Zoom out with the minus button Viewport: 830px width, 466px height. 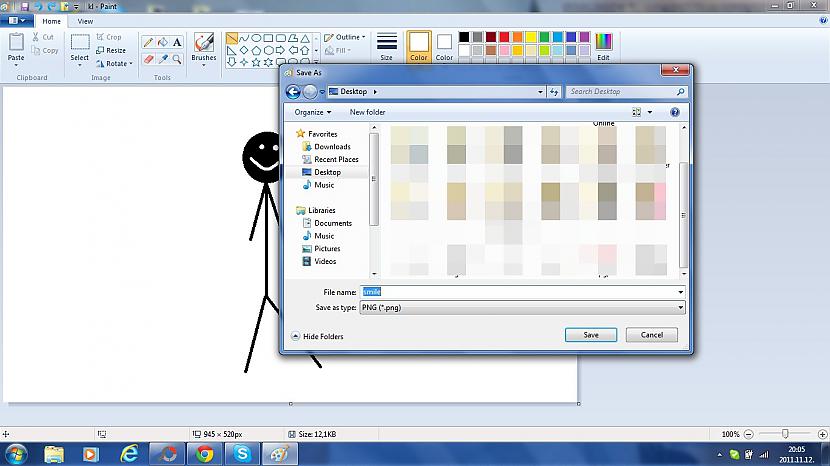tap(748, 434)
